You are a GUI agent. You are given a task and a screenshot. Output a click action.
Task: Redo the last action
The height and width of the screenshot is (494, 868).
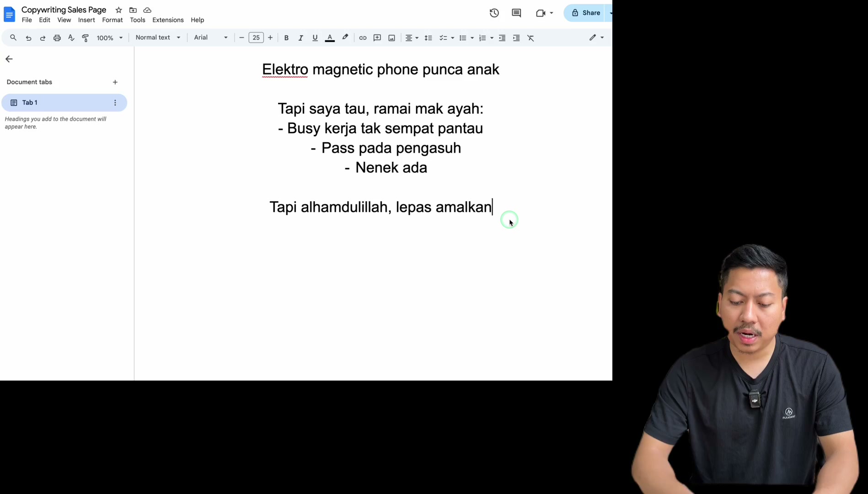(43, 38)
